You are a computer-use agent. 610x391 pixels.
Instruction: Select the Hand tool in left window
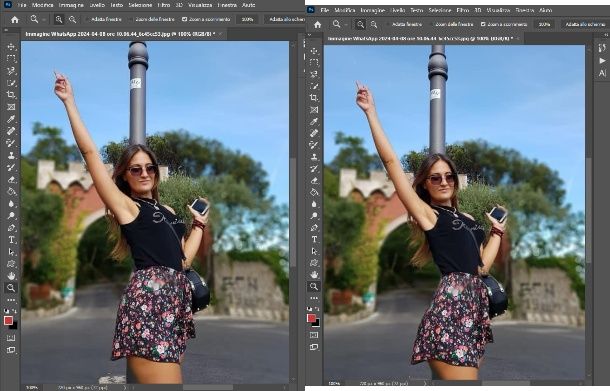tap(11, 276)
